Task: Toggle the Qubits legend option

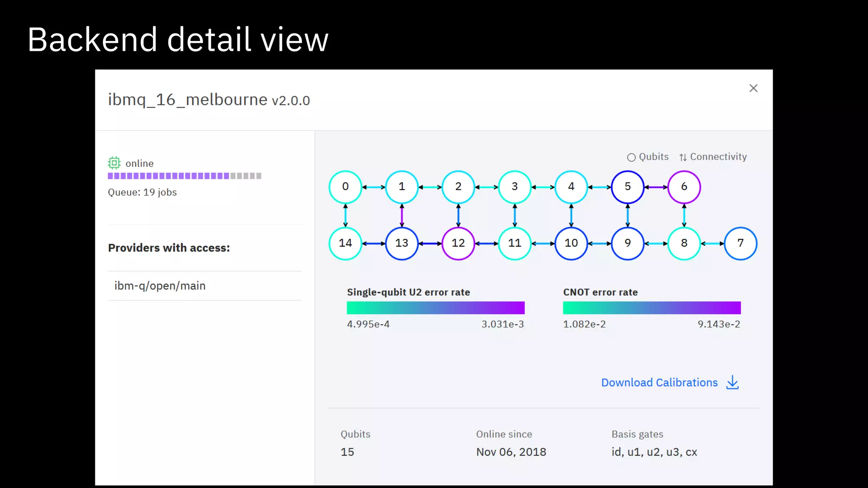Action: (x=648, y=157)
